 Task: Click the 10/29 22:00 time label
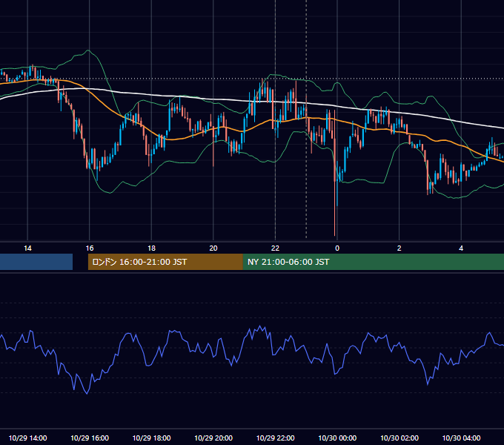tap(275, 438)
